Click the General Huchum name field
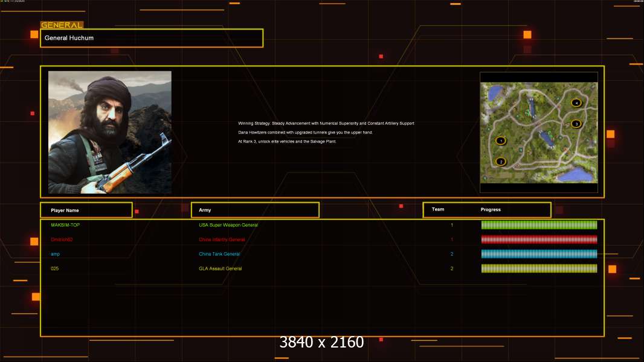This screenshot has width=644, height=362. [152, 38]
